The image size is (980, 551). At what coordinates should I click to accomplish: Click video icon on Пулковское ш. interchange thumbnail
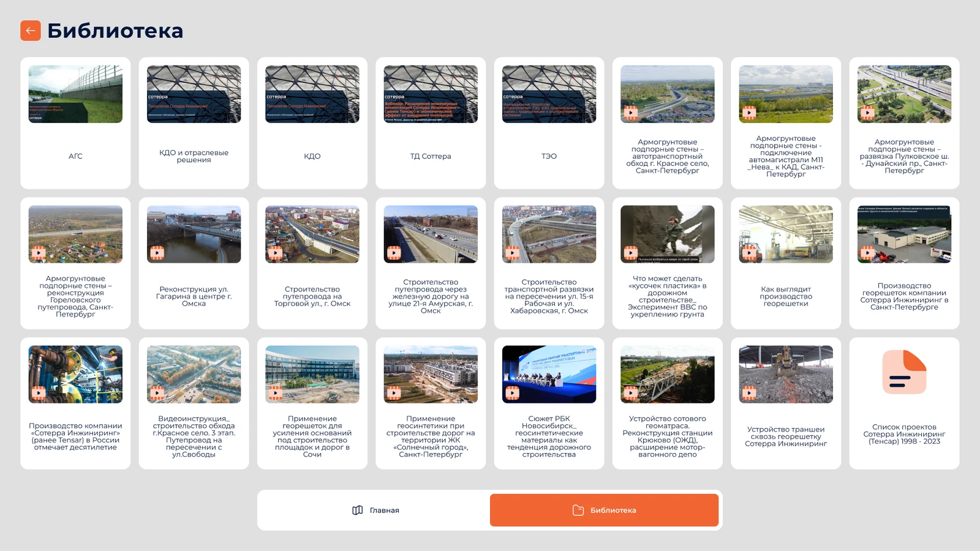867,113
